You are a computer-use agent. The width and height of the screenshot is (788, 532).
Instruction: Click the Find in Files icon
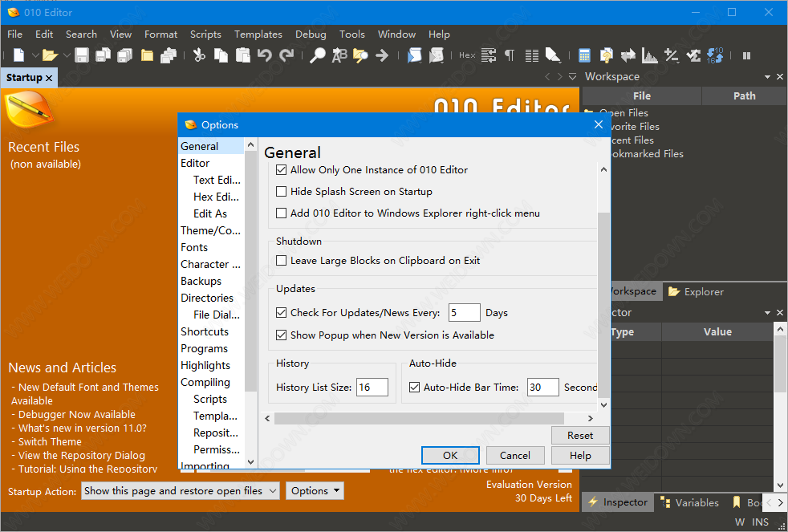coord(360,55)
